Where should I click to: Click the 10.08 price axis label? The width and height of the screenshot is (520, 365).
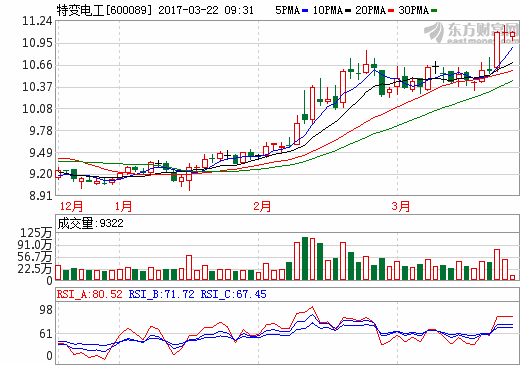(37, 109)
